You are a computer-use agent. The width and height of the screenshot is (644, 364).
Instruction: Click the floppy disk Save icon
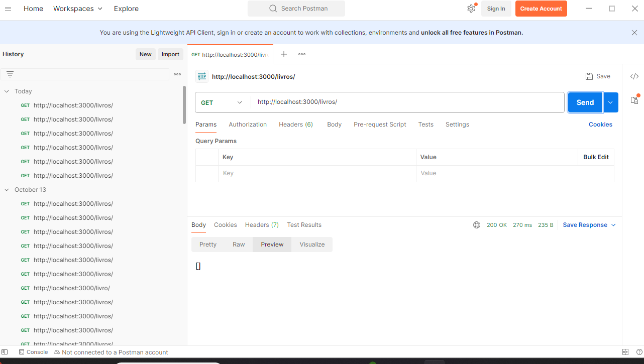[589, 76]
